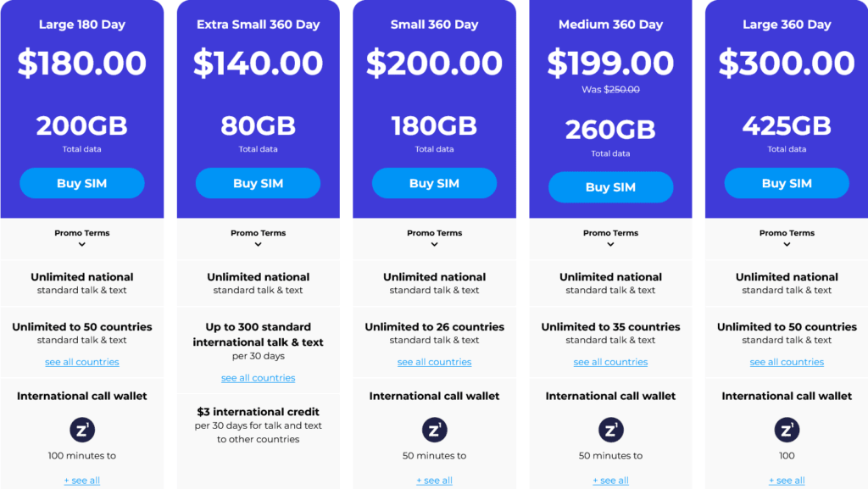This screenshot has height=489, width=868.
Task: Expand Promo Terms for Small 360 Day
Action: [435, 244]
